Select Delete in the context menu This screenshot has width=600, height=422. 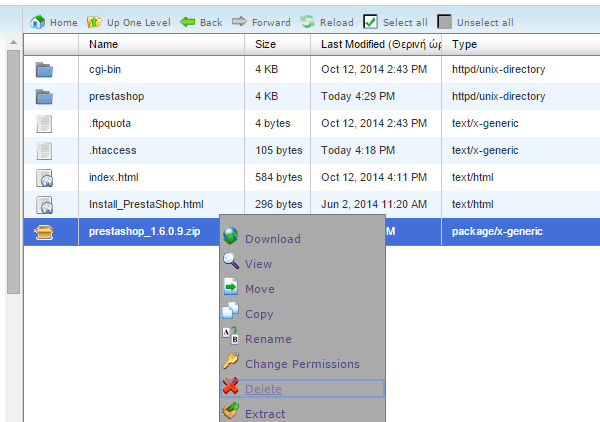(263, 389)
